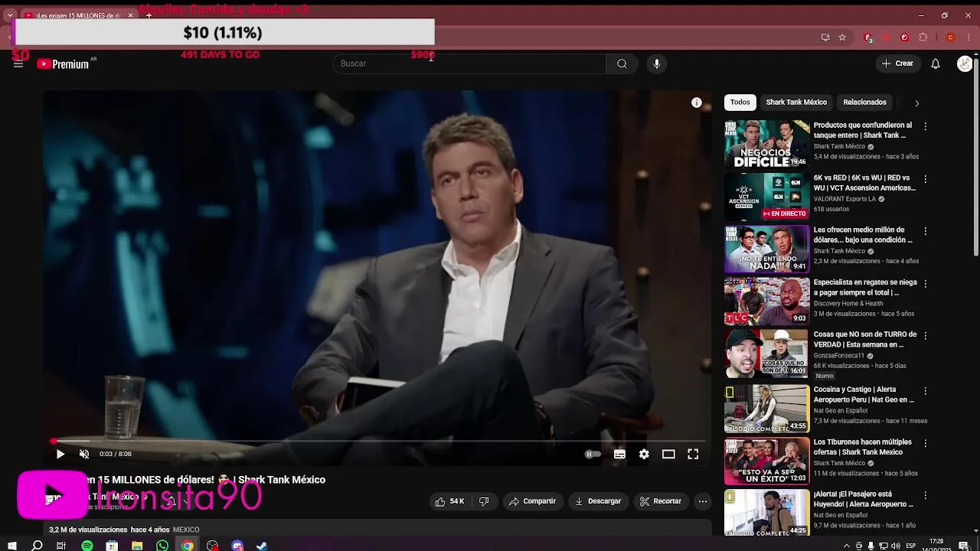Open the YouTube guide hamburger menu
Viewport: 980px width, 551px height.
click(x=18, y=64)
